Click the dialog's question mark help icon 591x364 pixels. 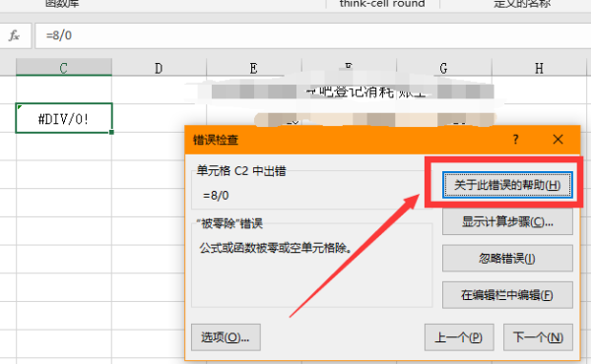[515, 140]
